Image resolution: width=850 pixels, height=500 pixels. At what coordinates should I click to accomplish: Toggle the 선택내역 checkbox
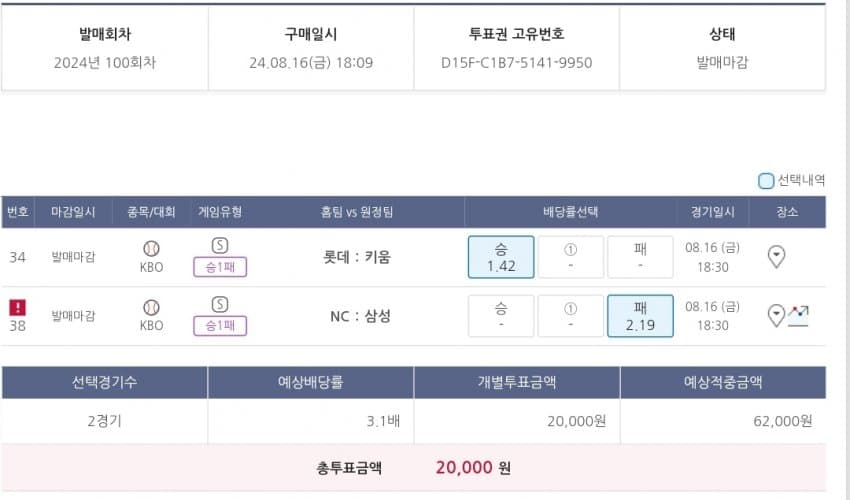(x=766, y=181)
